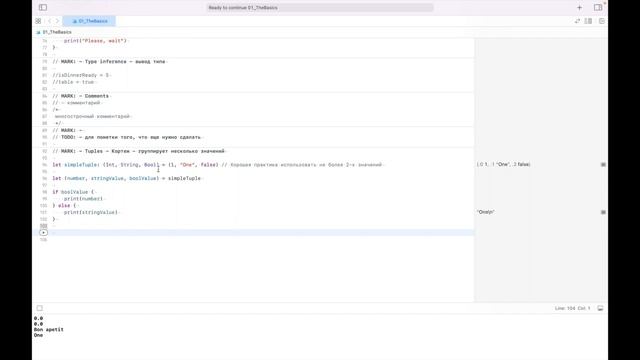The width and height of the screenshot is (640, 360).
Task: Click the 'if boolValue {' line
Action: [x=73, y=192]
